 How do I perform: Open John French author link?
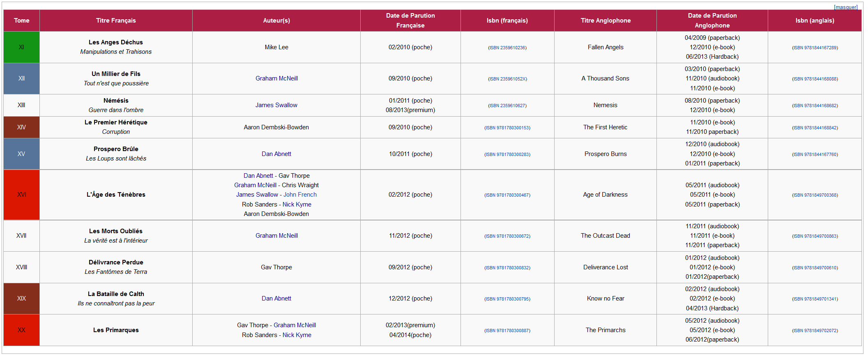[300, 195]
